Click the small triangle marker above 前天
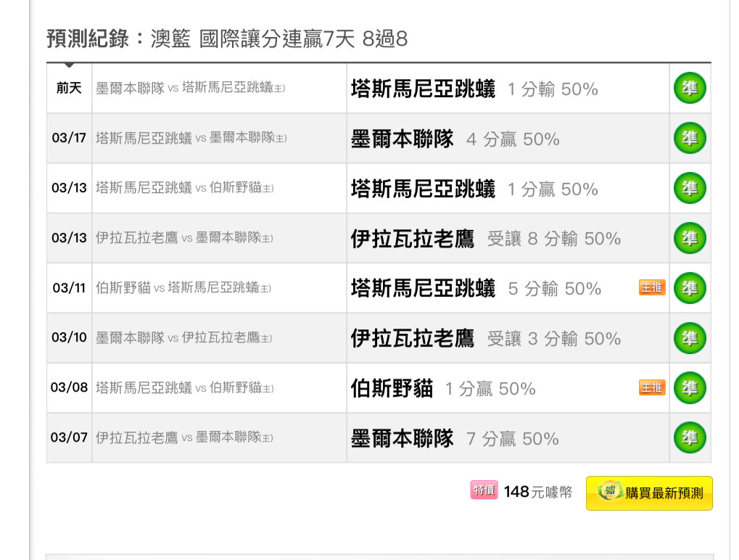739x560 pixels. (x=70, y=65)
